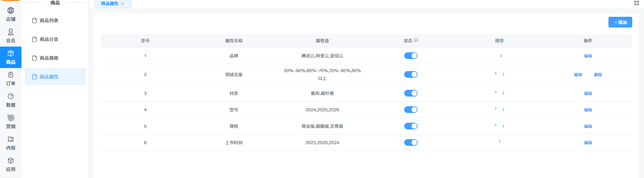The image size is (644, 178).
Task: Go to 商品列表 menu item
Action: (x=55, y=20)
